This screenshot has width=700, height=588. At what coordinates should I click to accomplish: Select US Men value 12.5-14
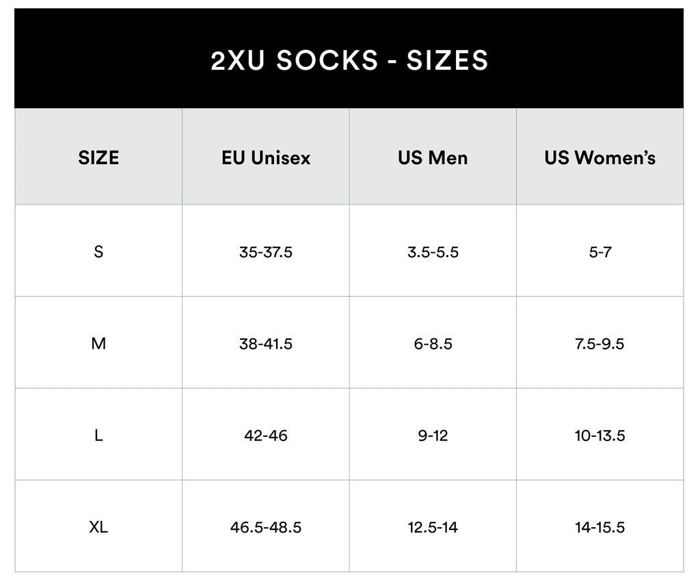pyautogui.click(x=433, y=527)
